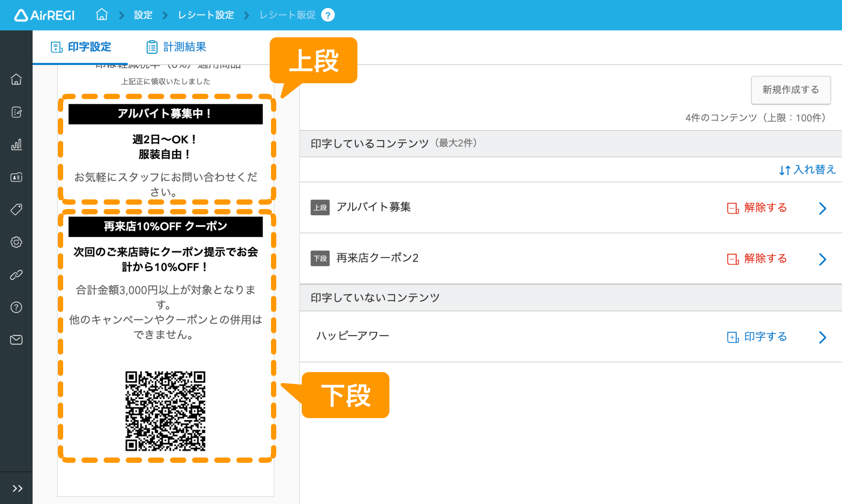Click 解除する for 再来店クーポン2
The width and height of the screenshot is (842, 504).
(757, 259)
